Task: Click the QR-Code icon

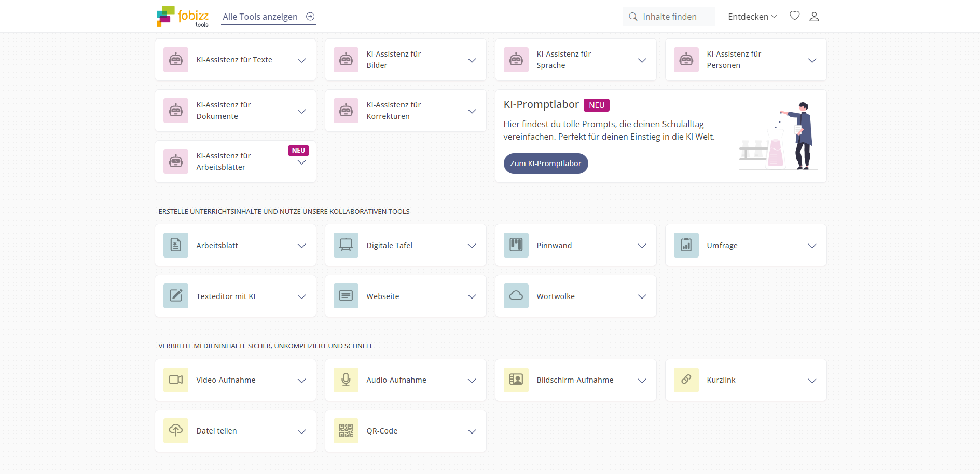Action: pos(346,430)
